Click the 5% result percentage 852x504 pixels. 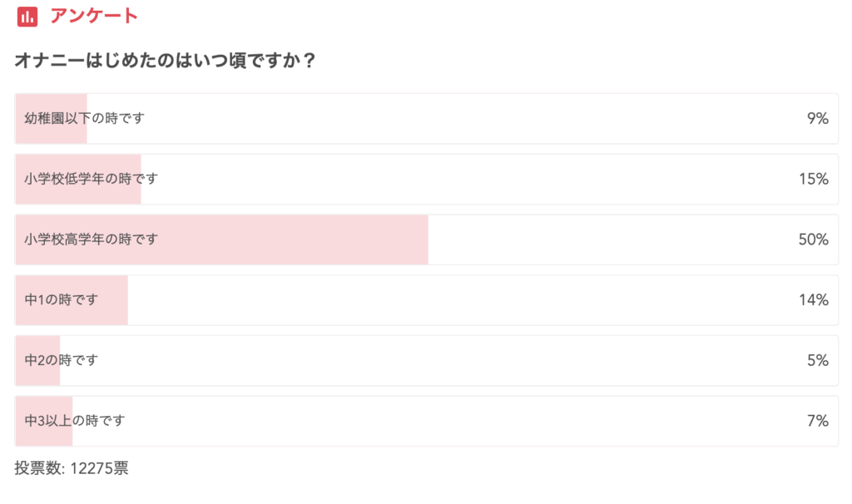click(817, 360)
